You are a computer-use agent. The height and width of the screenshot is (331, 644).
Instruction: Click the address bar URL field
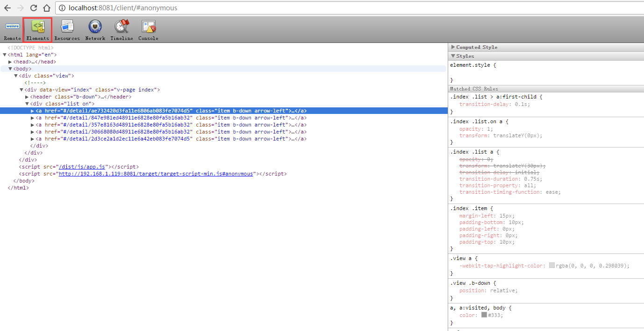tap(349, 8)
